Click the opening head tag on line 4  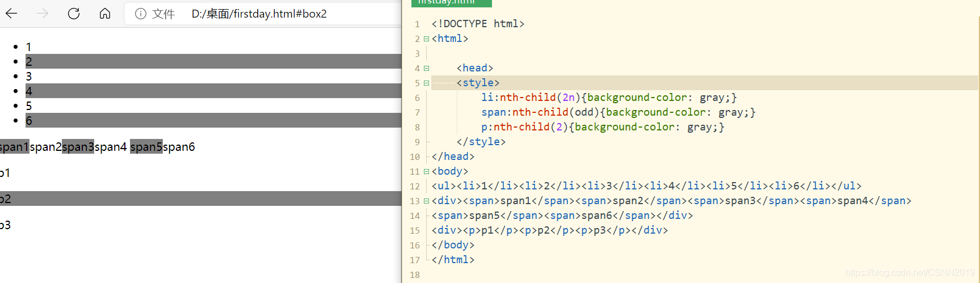(475, 68)
